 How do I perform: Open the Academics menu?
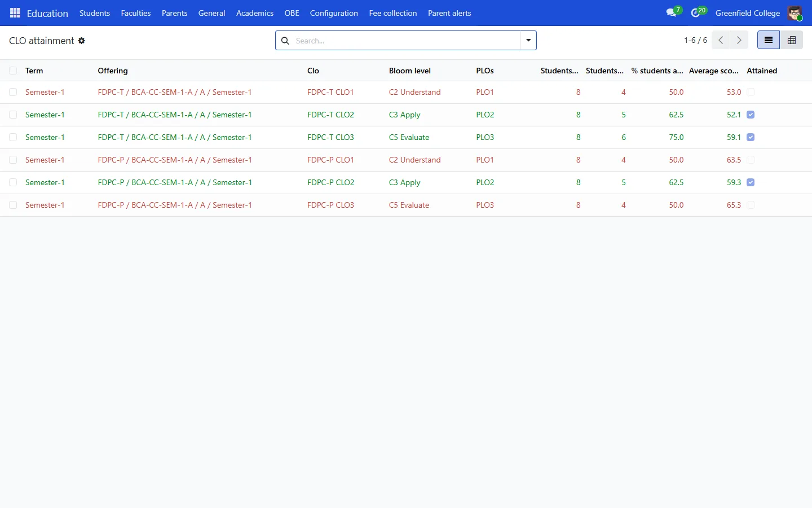255,13
